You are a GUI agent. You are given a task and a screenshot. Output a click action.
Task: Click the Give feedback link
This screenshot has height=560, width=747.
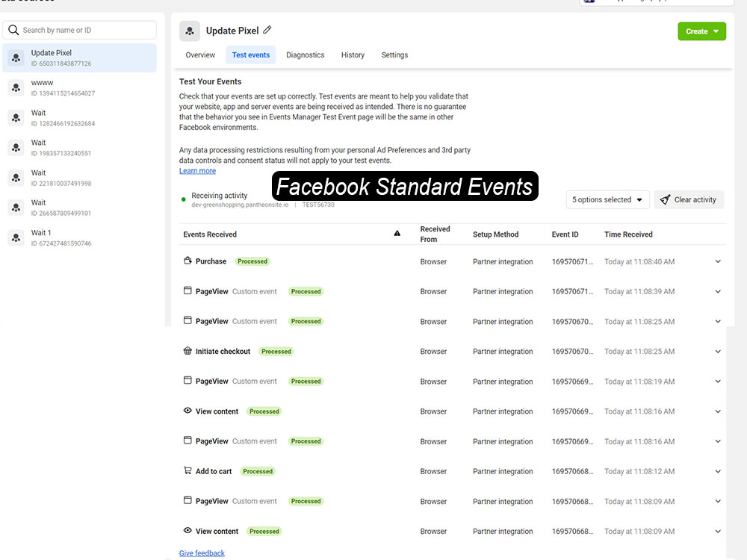pos(202,553)
